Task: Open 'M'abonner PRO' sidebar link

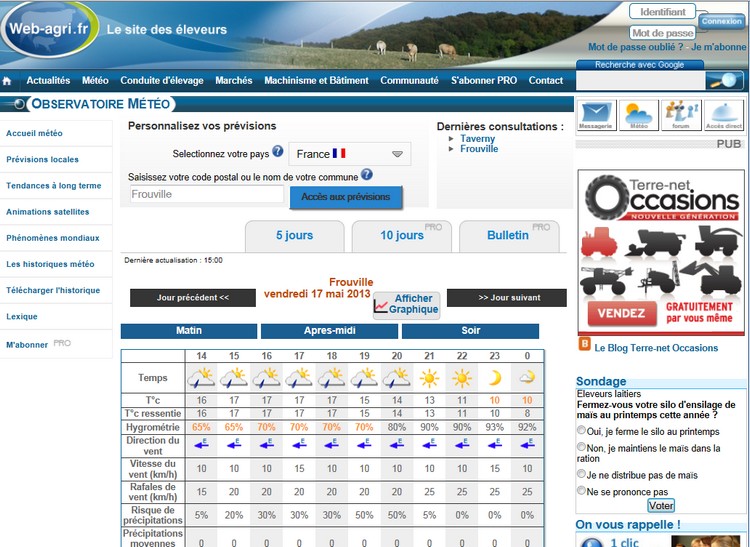Action: 38,344
